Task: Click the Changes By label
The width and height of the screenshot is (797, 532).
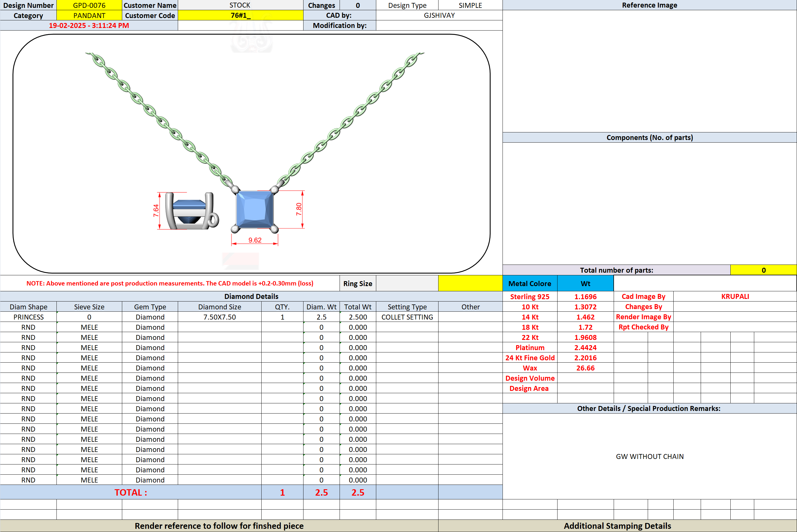Action: pos(643,307)
